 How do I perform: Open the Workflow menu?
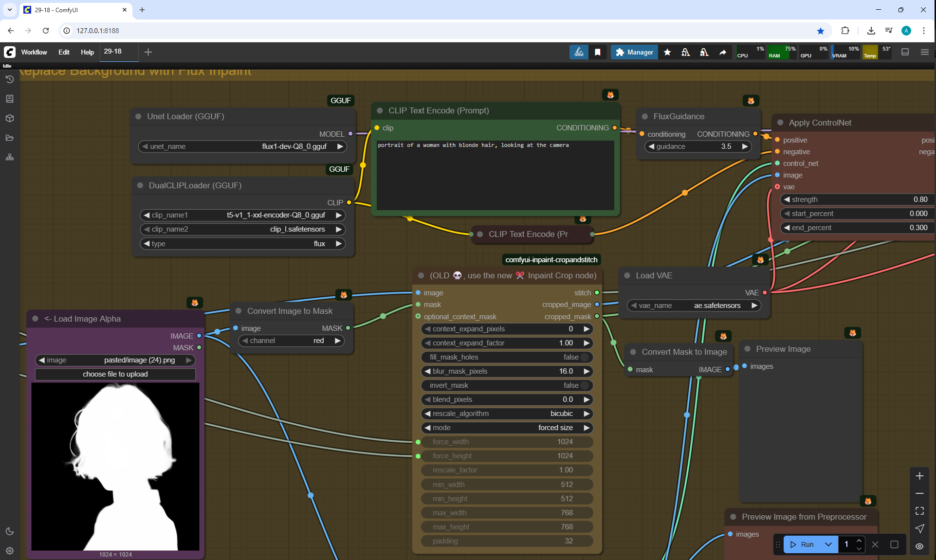click(x=34, y=52)
